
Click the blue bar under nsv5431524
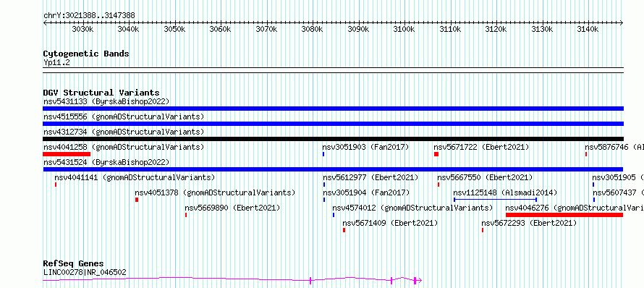pyautogui.click(x=333, y=169)
